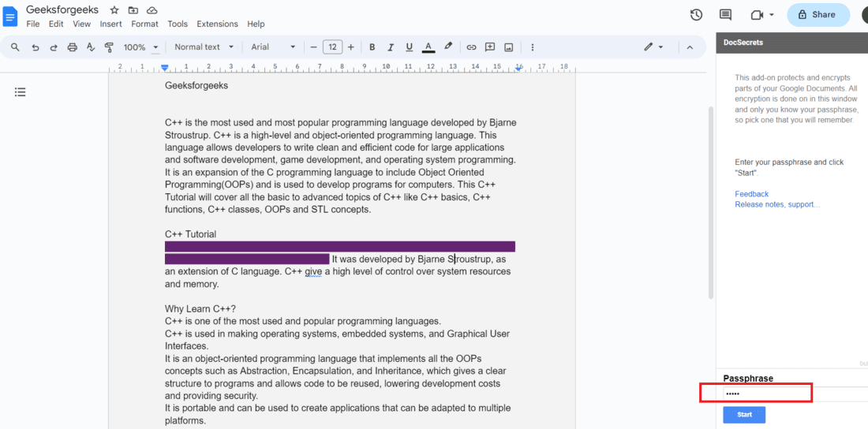
Task: Click the Share button
Action: click(818, 15)
